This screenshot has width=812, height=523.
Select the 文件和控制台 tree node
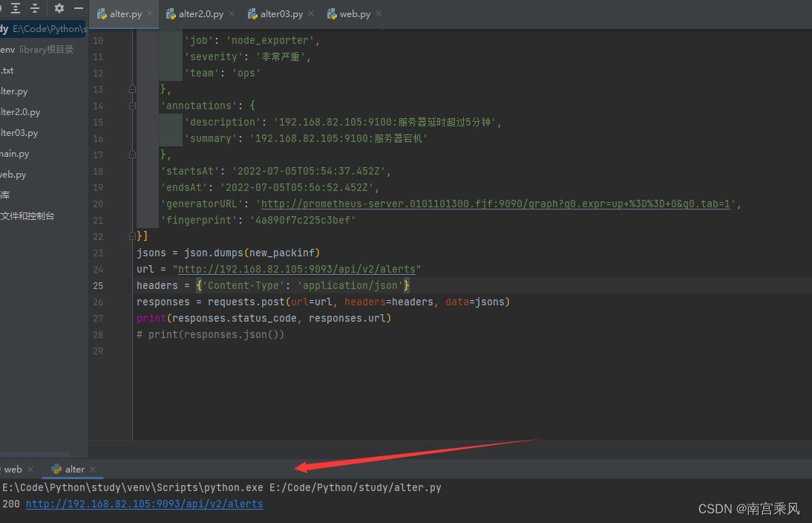tap(27, 215)
